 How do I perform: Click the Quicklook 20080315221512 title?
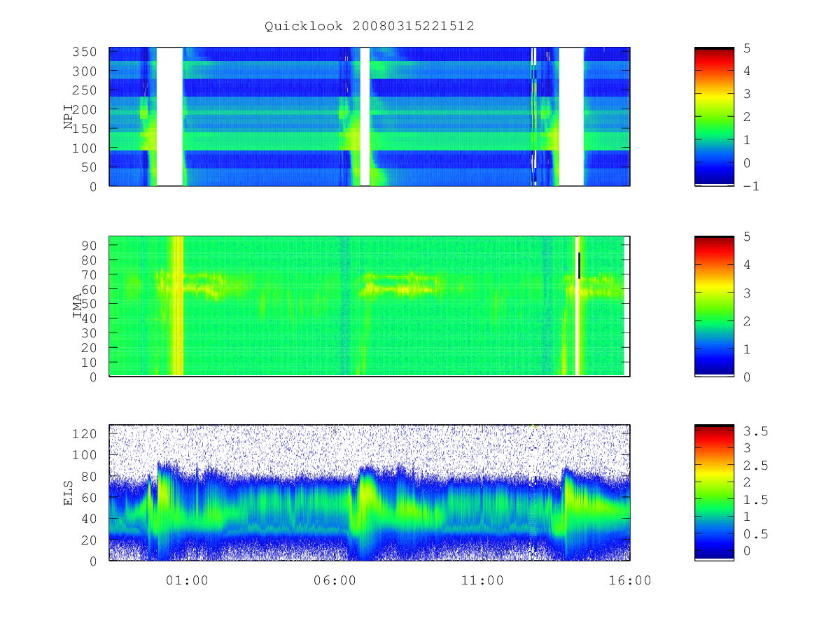tap(369, 26)
